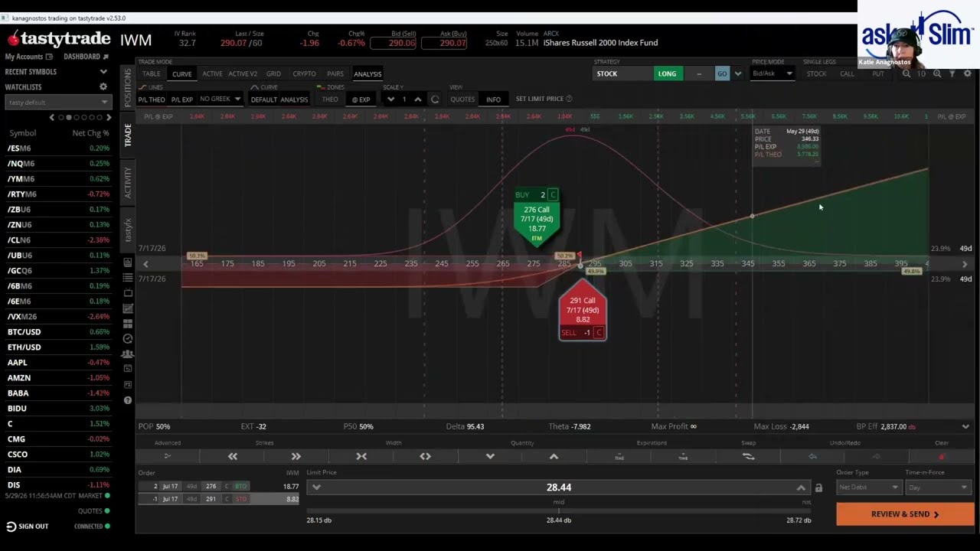Image resolution: width=980 pixels, height=551 pixels.
Task: Toggle LONG strategy direction
Action: [667, 73]
